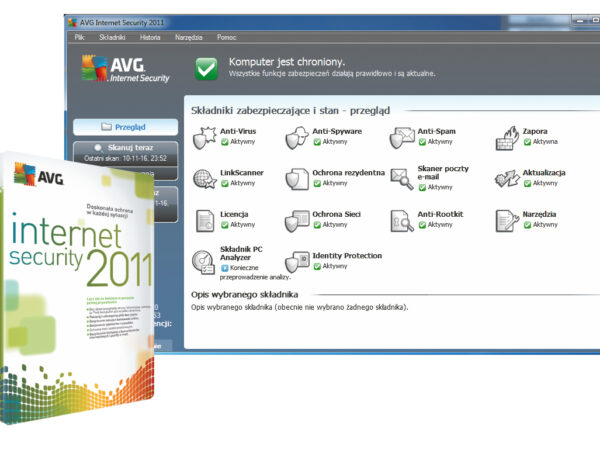This screenshot has height=450, width=600.
Task: Open the Zapora firewall icon
Action: [x=508, y=137]
